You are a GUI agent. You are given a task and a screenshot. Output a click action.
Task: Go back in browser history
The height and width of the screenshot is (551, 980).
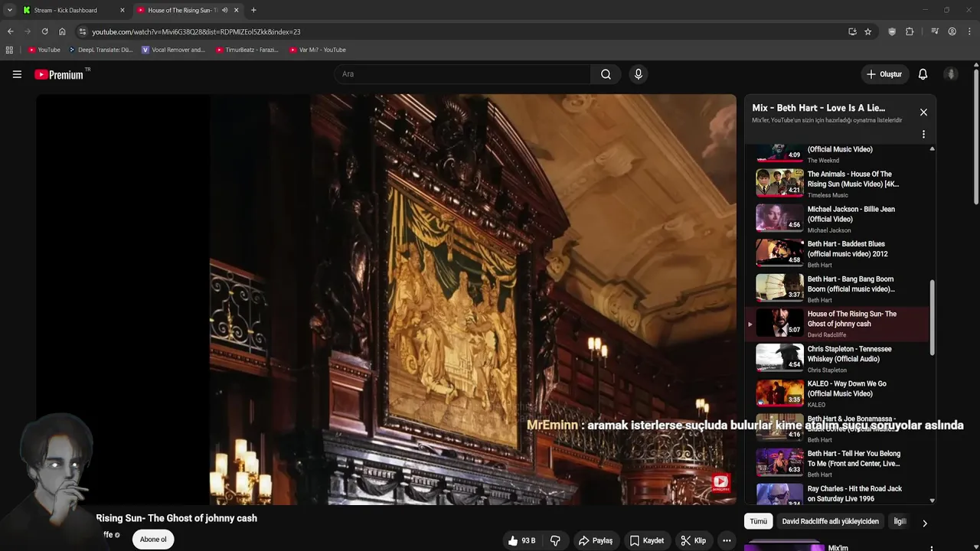point(10,31)
